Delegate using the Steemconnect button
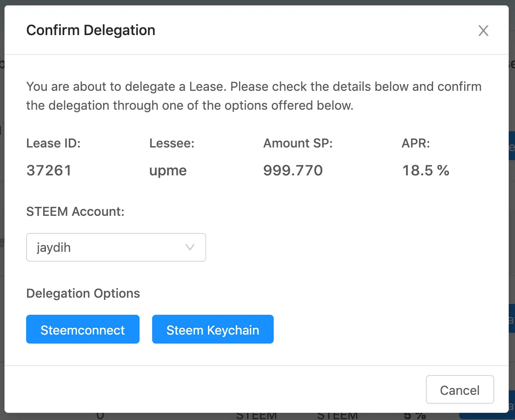 [83, 330]
